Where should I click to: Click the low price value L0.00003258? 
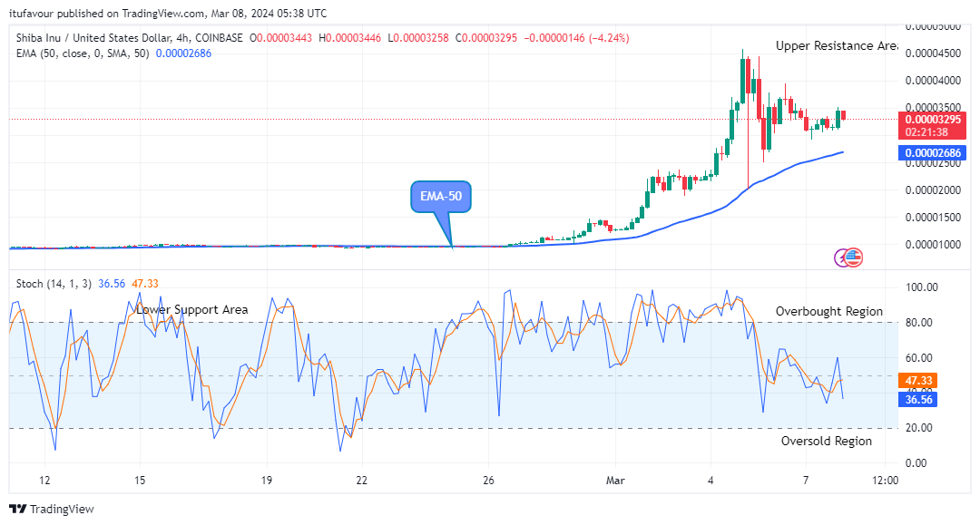(x=418, y=38)
